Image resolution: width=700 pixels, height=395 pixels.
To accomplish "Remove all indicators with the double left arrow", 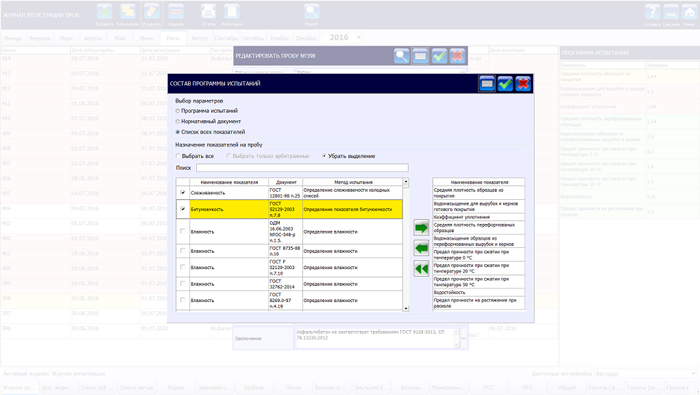I will pyautogui.click(x=421, y=269).
